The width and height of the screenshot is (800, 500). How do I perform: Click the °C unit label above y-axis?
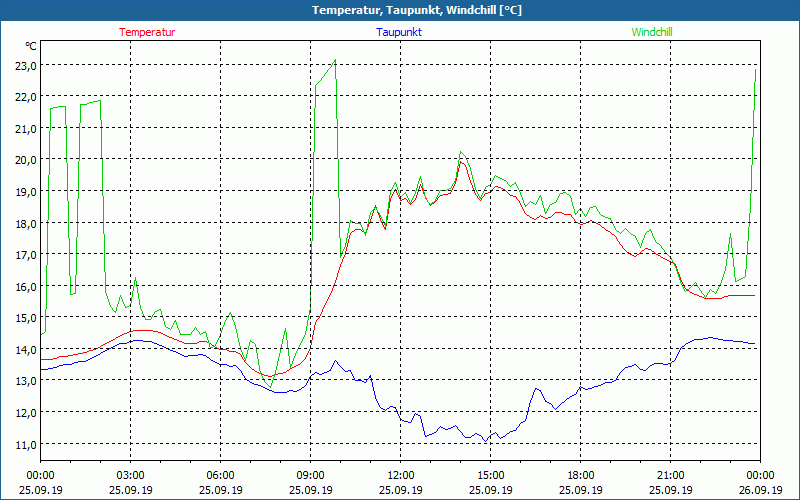tap(31, 46)
